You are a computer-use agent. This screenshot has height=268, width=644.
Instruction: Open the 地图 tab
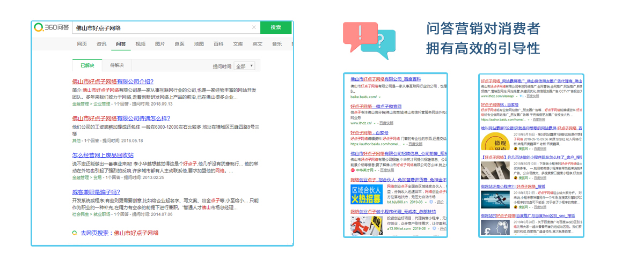click(x=199, y=44)
